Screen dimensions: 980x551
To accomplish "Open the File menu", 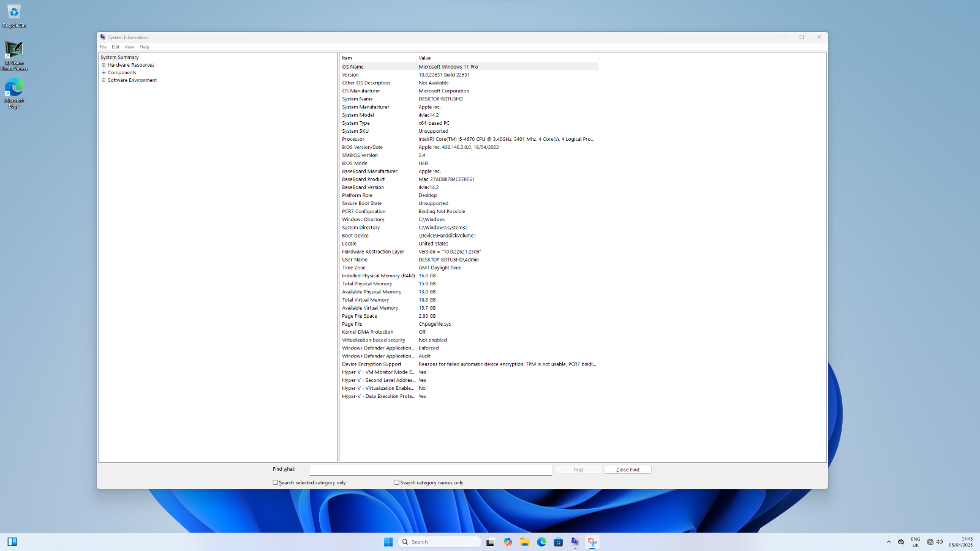I will (x=103, y=47).
